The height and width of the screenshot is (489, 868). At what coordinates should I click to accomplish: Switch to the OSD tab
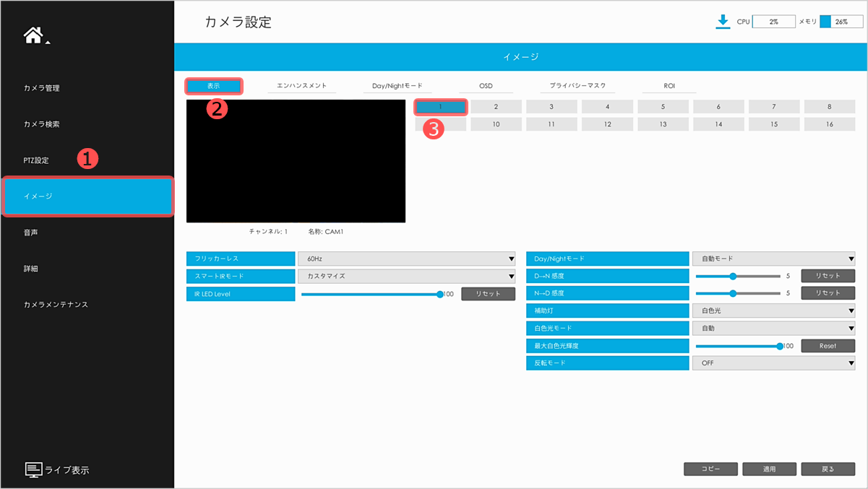click(x=486, y=86)
